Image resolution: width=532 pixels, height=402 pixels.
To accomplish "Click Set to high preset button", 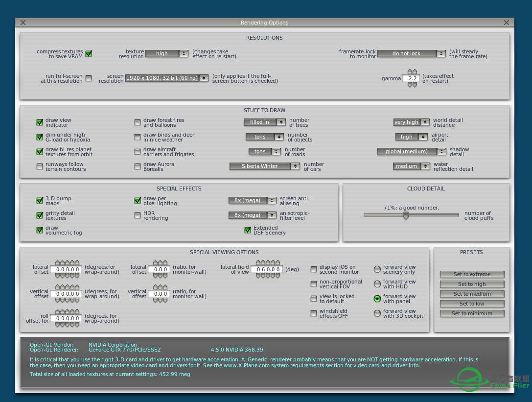I will tap(472, 284).
